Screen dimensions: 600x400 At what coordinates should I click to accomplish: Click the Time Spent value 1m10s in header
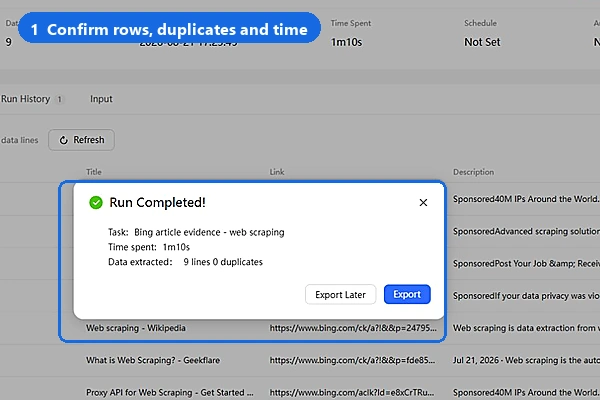click(x=346, y=42)
